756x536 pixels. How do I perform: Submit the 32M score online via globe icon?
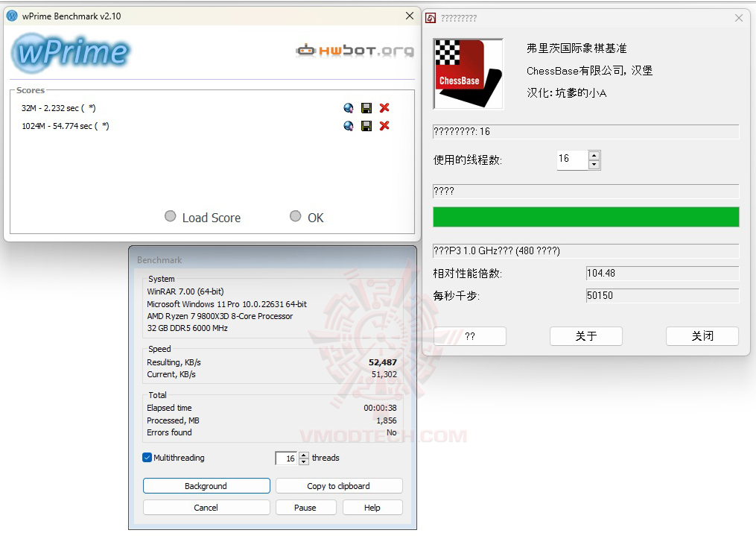[348, 108]
